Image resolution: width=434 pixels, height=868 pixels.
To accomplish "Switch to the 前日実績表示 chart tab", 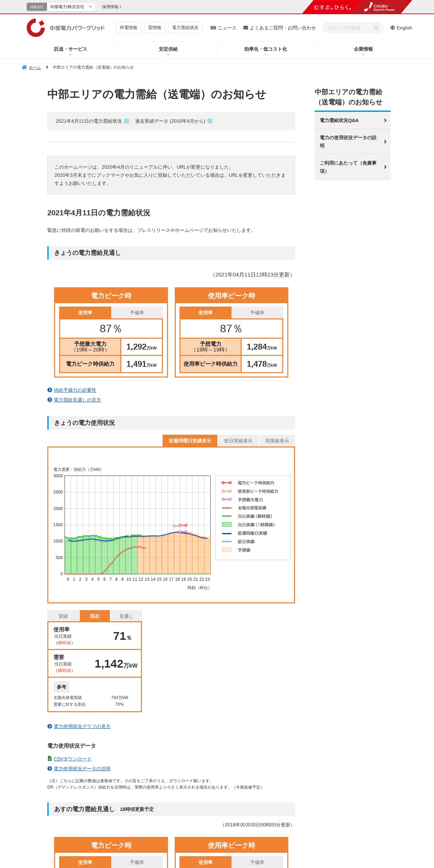I will pos(238,441).
